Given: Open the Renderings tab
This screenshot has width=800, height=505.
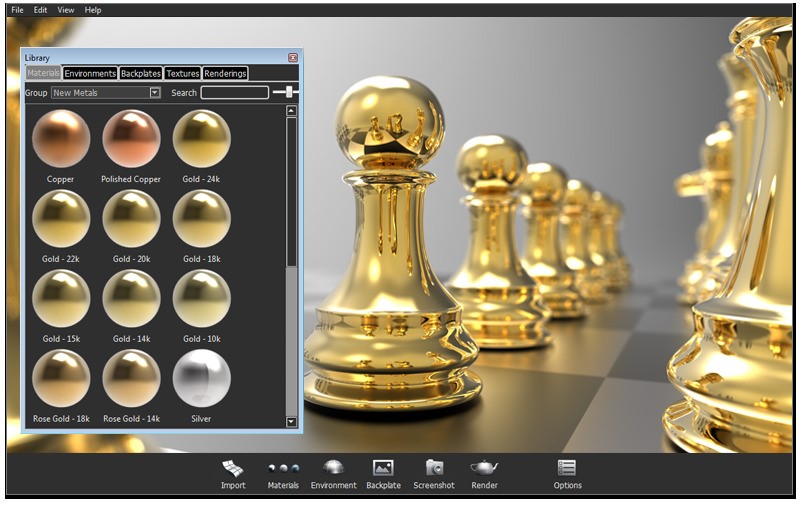Looking at the screenshot, I should pyautogui.click(x=225, y=74).
